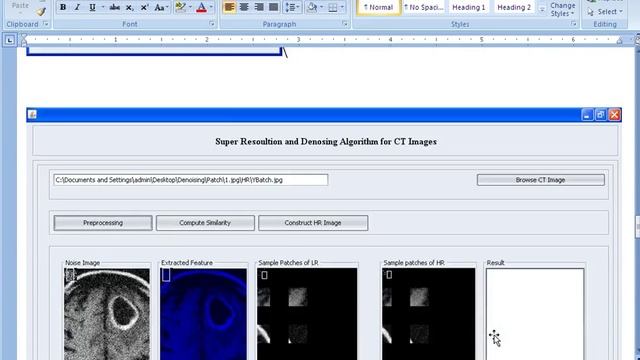Apply subscript formatting

pos(129,7)
